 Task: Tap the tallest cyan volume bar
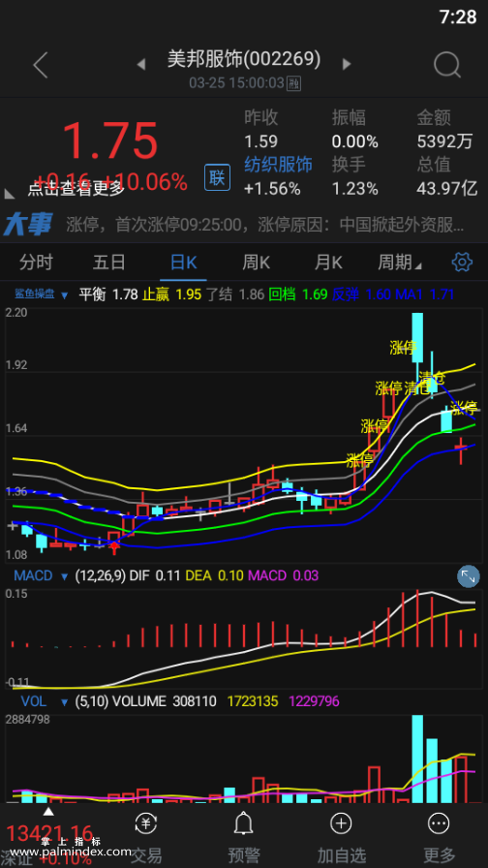tap(417, 759)
